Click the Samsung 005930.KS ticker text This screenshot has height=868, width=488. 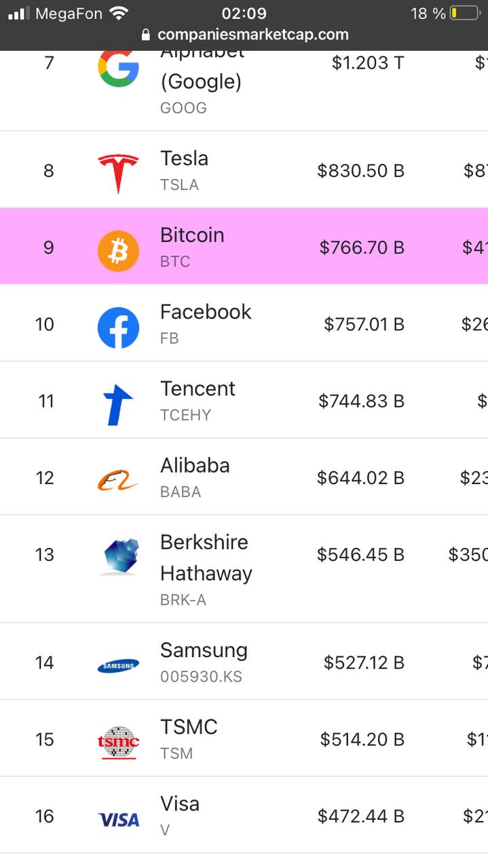coord(201,677)
